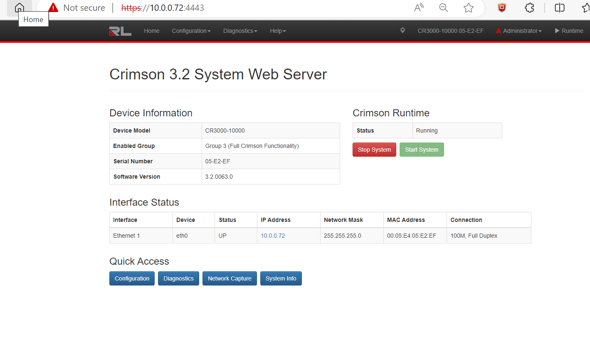Expand the Configuration navbar dropdown
The width and height of the screenshot is (590, 364).
click(191, 31)
